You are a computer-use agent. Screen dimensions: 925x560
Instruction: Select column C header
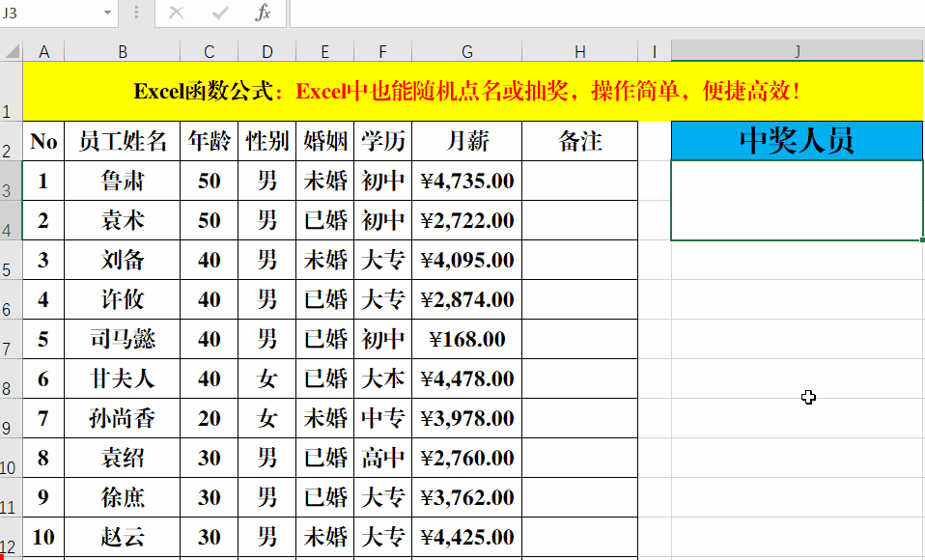209,52
